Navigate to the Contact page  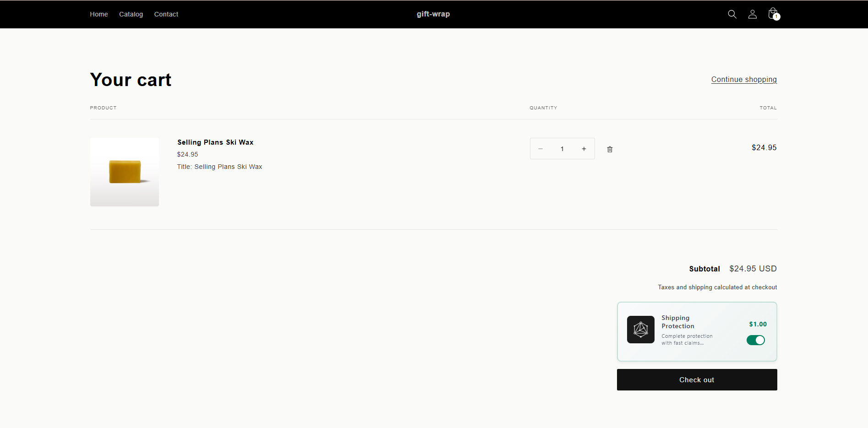point(166,14)
